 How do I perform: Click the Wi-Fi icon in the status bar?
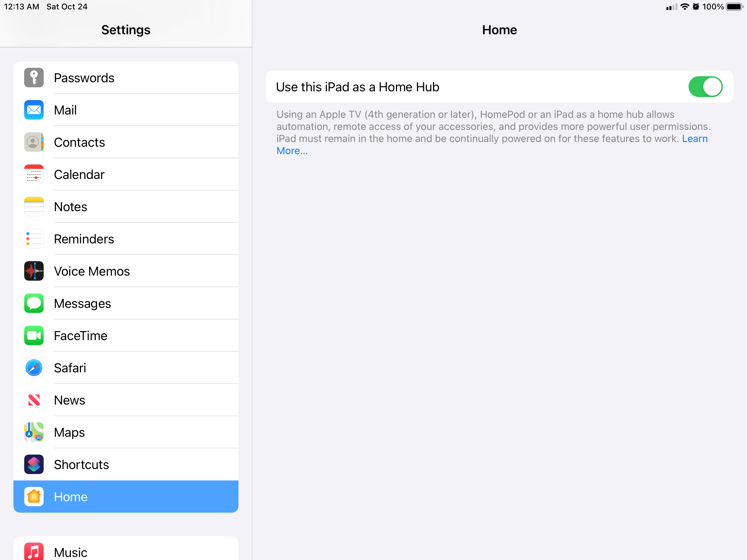(685, 6)
